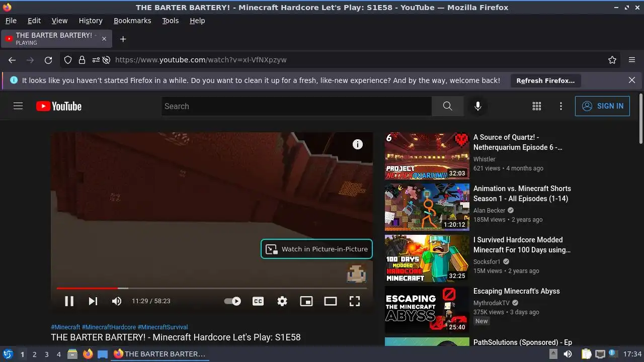
Task: Visit Alan Becker channel link
Action: [x=490, y=210]
